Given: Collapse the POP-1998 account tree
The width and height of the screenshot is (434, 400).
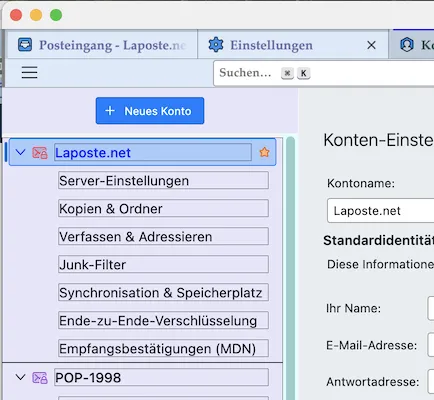Looking at the screenshot, I should (21, 377).
